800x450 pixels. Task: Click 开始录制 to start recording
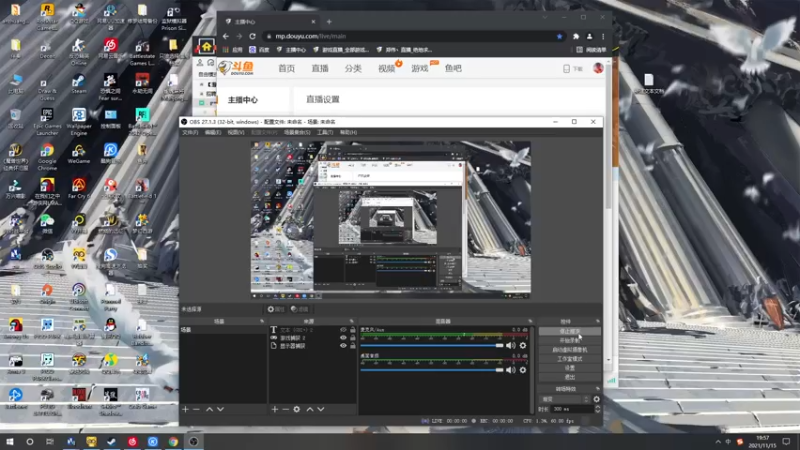coord(569,340)
